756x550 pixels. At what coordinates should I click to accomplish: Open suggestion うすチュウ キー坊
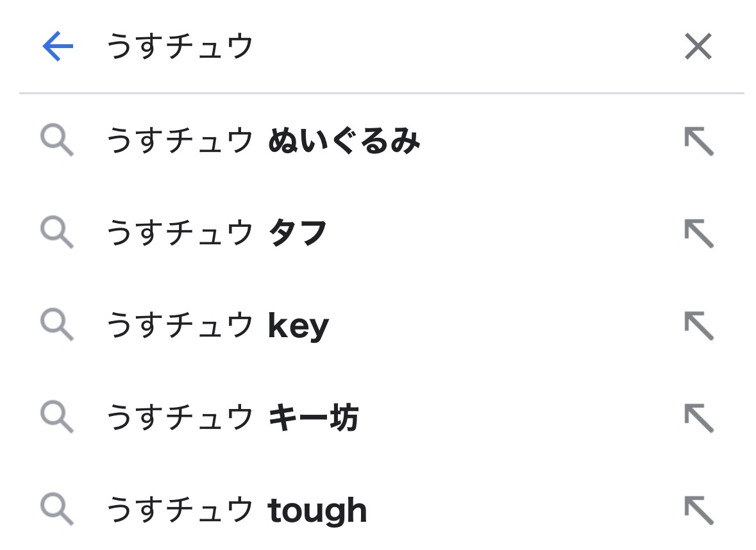[x=232, y=418]
